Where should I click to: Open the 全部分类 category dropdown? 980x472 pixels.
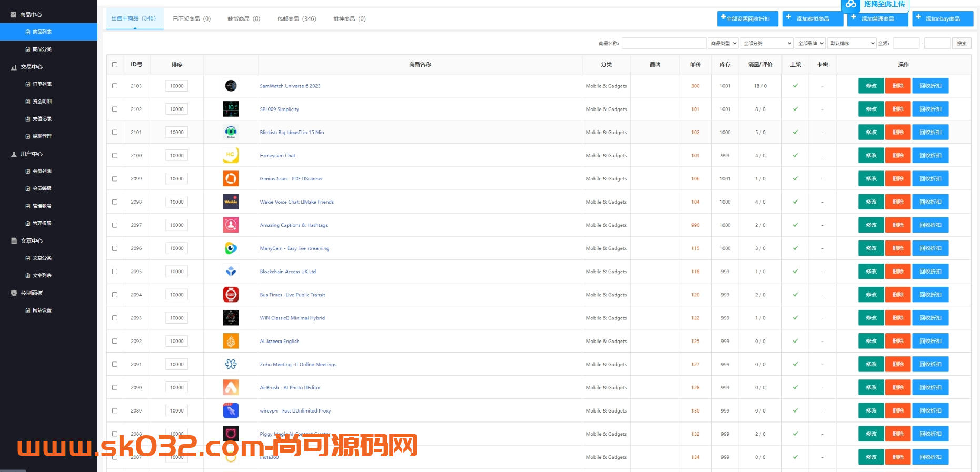767,43
